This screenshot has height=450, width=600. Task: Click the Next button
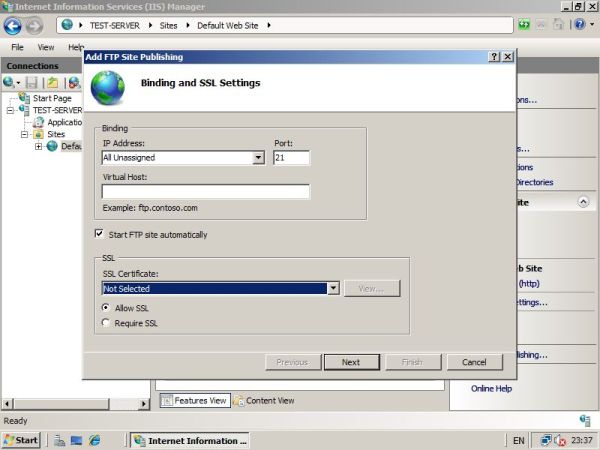pos(352,362)
